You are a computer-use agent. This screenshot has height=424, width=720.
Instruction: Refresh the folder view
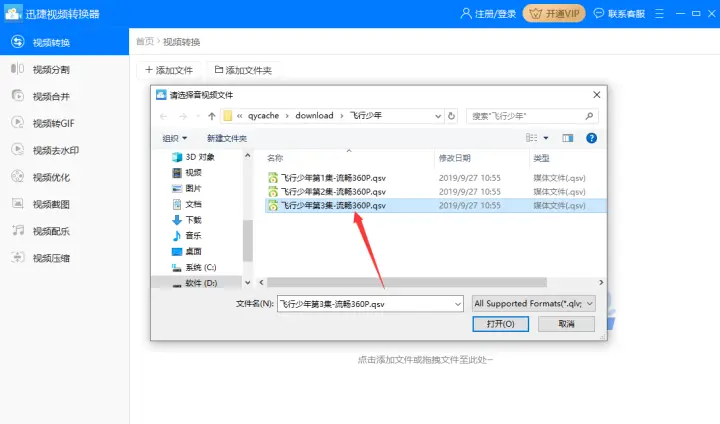pyautogui.click(x=451, y=116)
